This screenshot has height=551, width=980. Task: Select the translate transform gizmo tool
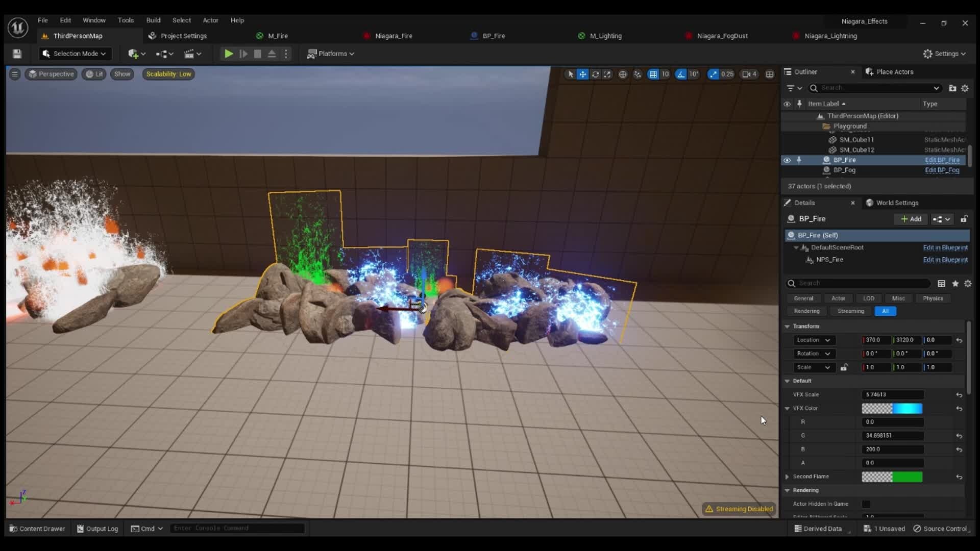(582, 74)
